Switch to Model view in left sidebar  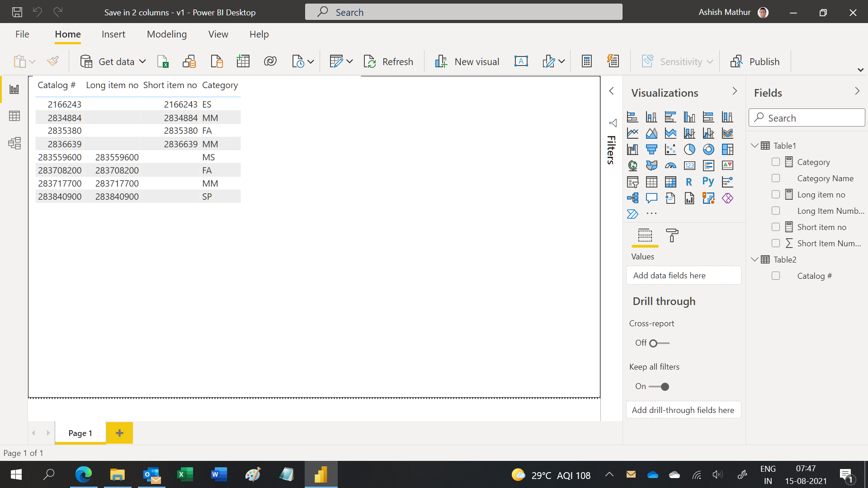(14, 143)
